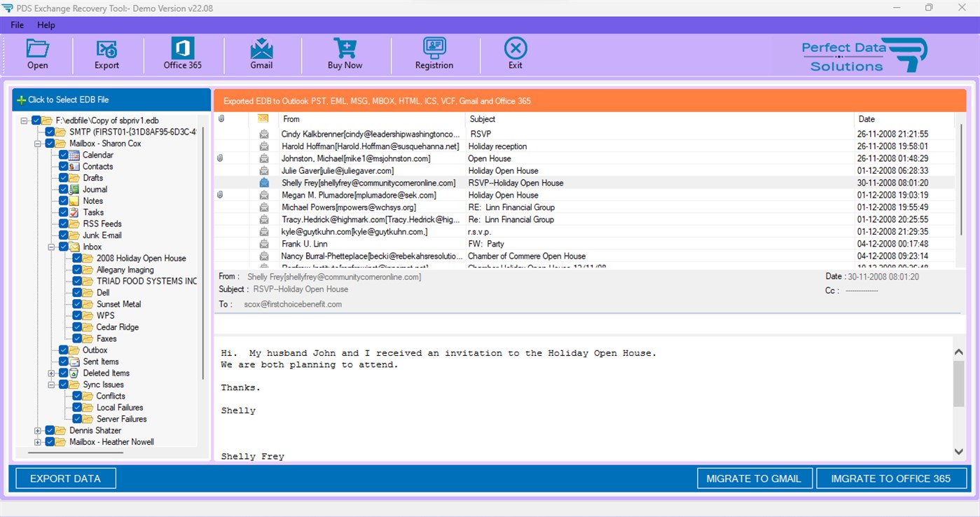Image resolution: width=980 pixels, height=517 pixels.
Task: Open the Gmail migration icon
Action: 261,54
